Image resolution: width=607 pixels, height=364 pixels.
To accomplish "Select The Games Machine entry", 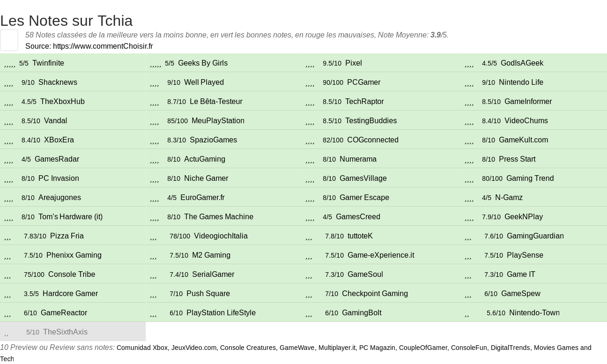I will click(219, 216).
